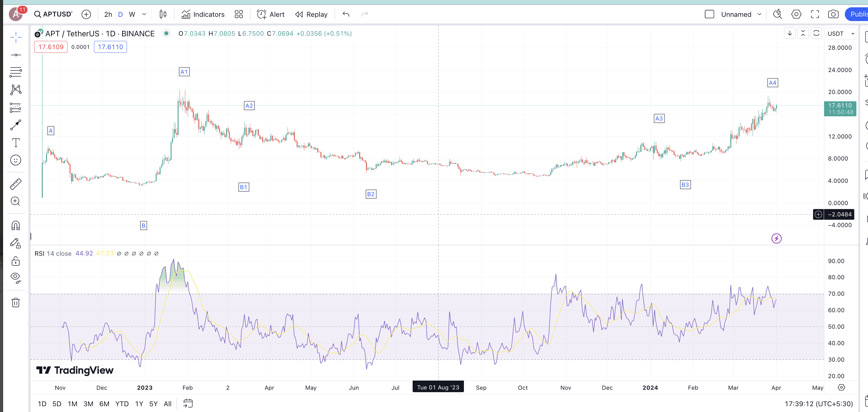Select the trend line tool
This screenshot has width=868, height=412.
coord(16,55)
